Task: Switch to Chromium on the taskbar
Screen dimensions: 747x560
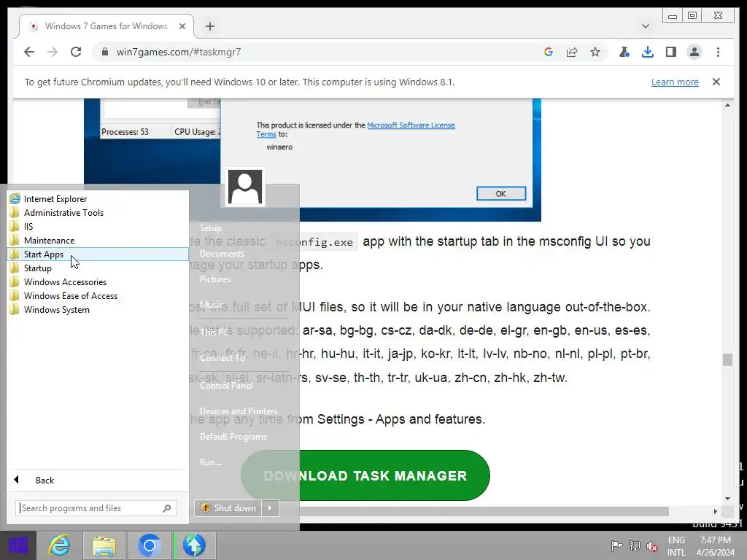Action: (149, 545)
